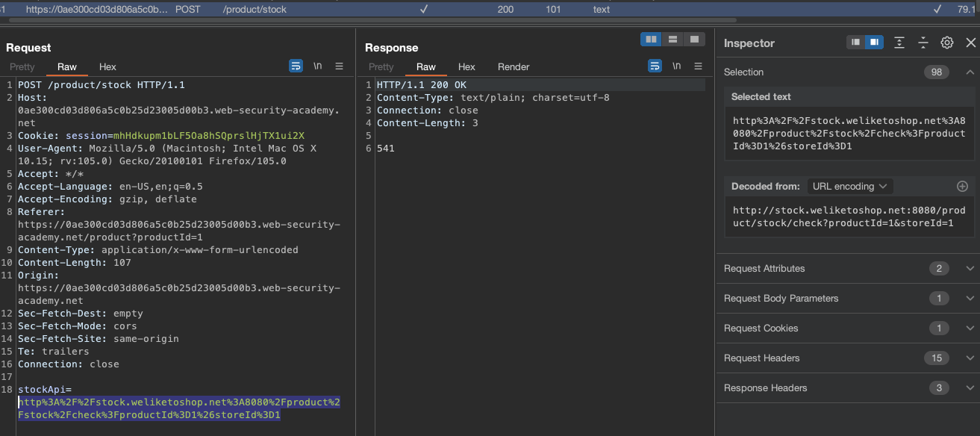Open Inspector settings gear
Viewport: 980px width, 436px height.
946,43
